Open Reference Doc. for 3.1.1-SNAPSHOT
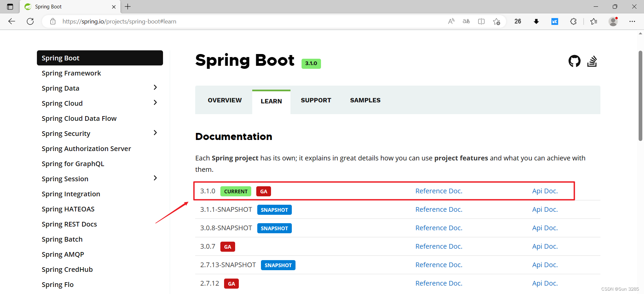The width and height of the screenshot is (644, 294). point(439,209)
